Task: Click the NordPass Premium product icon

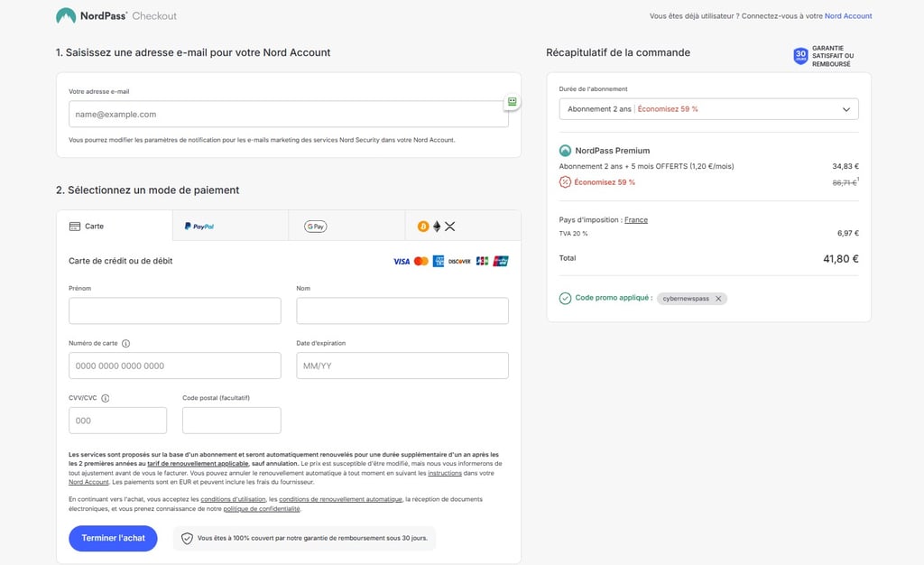Action: coord(565,150)
